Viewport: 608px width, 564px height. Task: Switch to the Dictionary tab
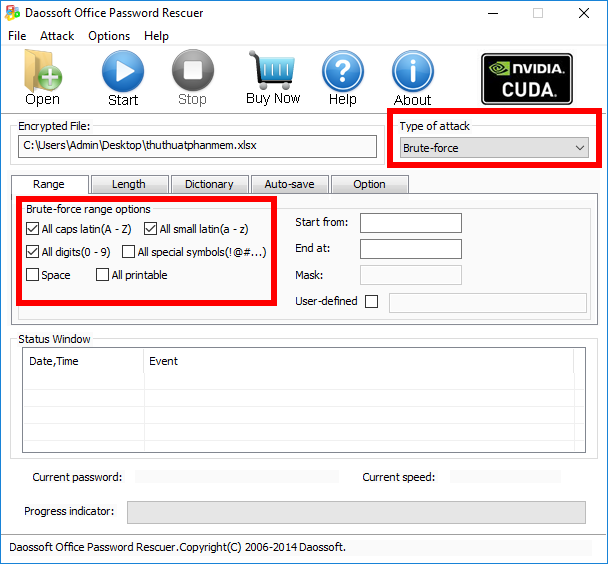coord(209,184)
